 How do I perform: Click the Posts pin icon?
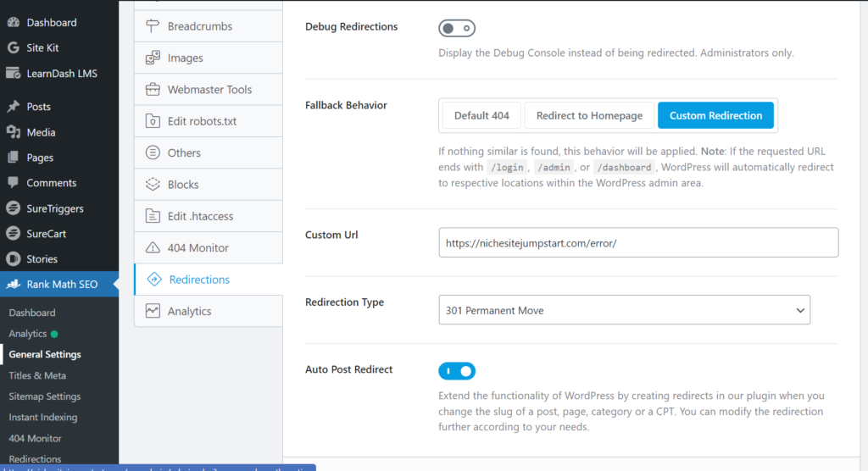[x=14, y=106]
